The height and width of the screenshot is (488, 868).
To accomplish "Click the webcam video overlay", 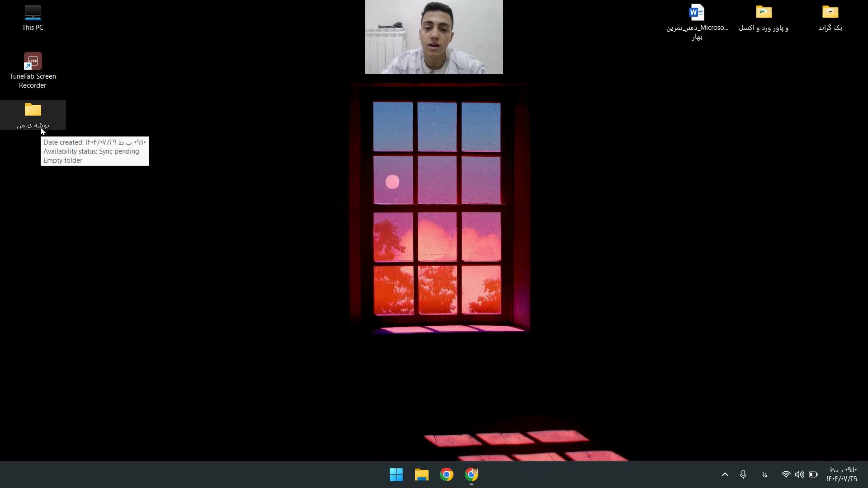I will pos(434,37).
